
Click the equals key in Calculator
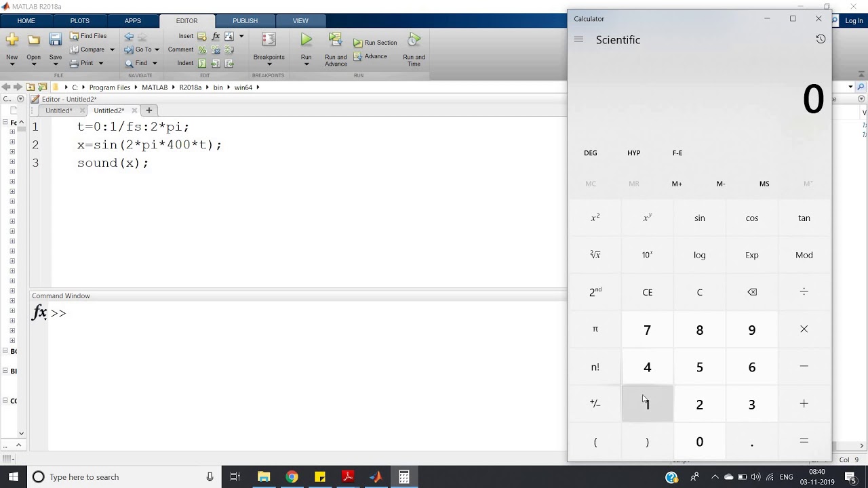pos(804,441)
